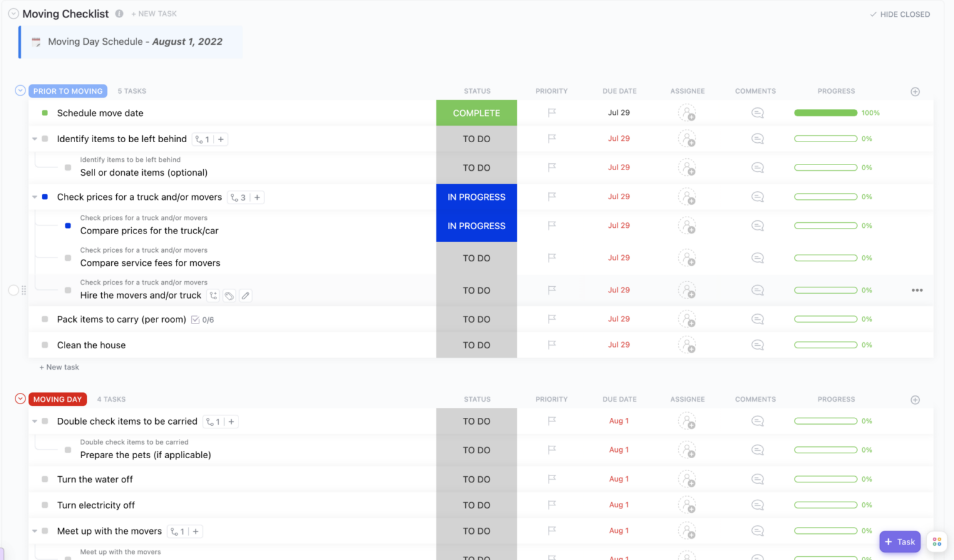Open the "Moving Day Schedule - August 1, 2022" banner

[130, 42]
